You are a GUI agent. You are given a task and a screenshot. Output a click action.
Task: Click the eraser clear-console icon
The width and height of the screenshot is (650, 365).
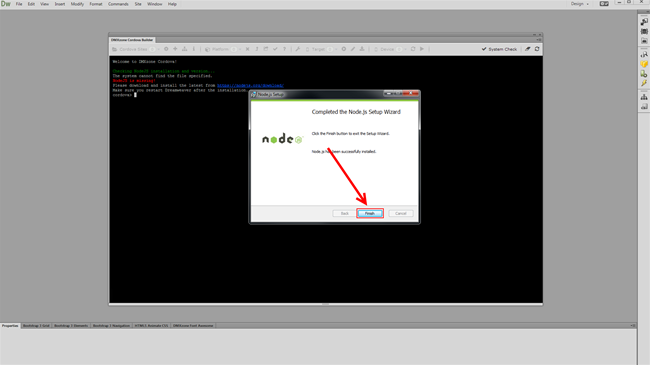point(528,49)
